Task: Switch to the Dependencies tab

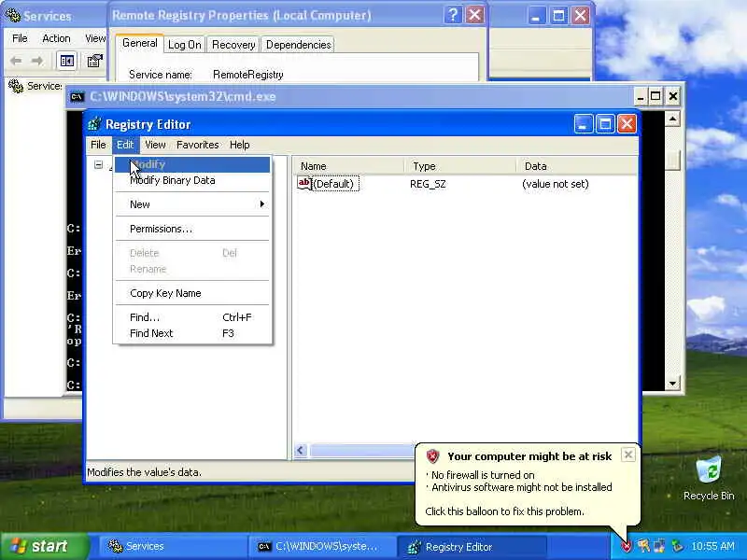Action: click(x=298, y=45)
